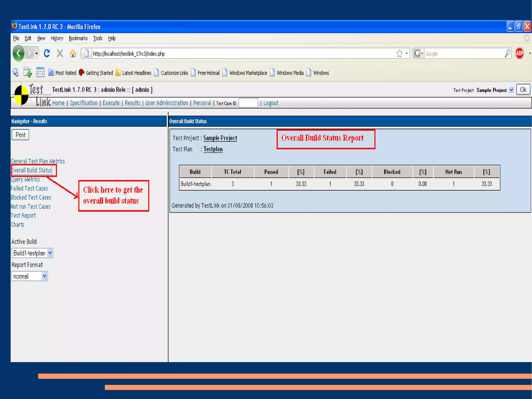
Task: Open the Failed Test Cases link
Action: tap(29, 188)
